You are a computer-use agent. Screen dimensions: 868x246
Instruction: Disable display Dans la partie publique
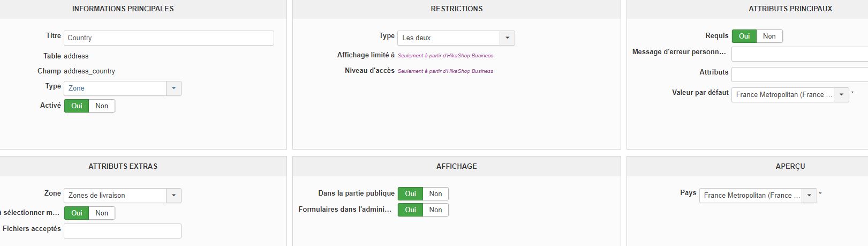(435, 194)
